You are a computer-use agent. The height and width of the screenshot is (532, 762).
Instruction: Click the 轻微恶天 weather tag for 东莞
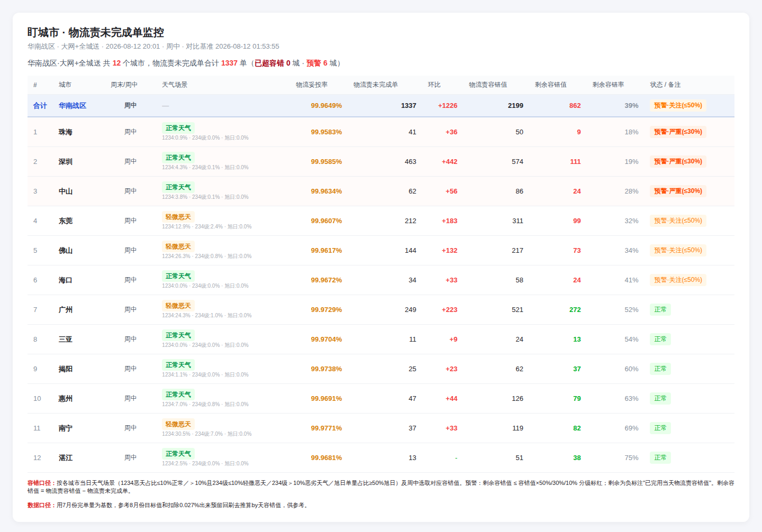click(x=178, y=217)
